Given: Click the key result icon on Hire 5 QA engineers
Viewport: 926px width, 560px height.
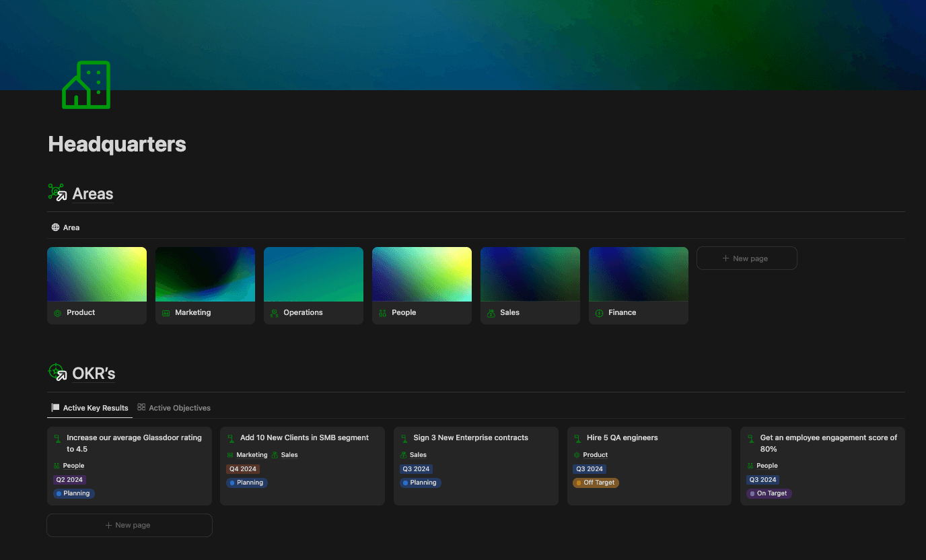Looking at the screenshot, I should click(x=577, y=438).
